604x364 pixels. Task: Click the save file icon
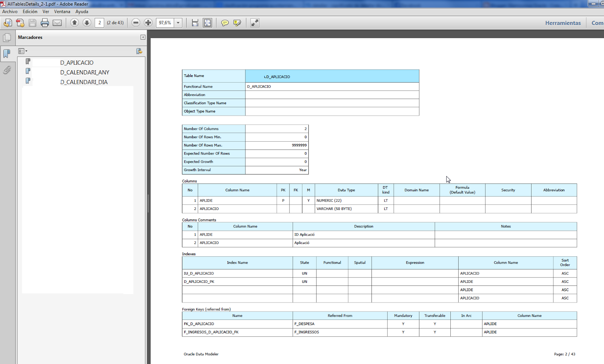(32, 23)
